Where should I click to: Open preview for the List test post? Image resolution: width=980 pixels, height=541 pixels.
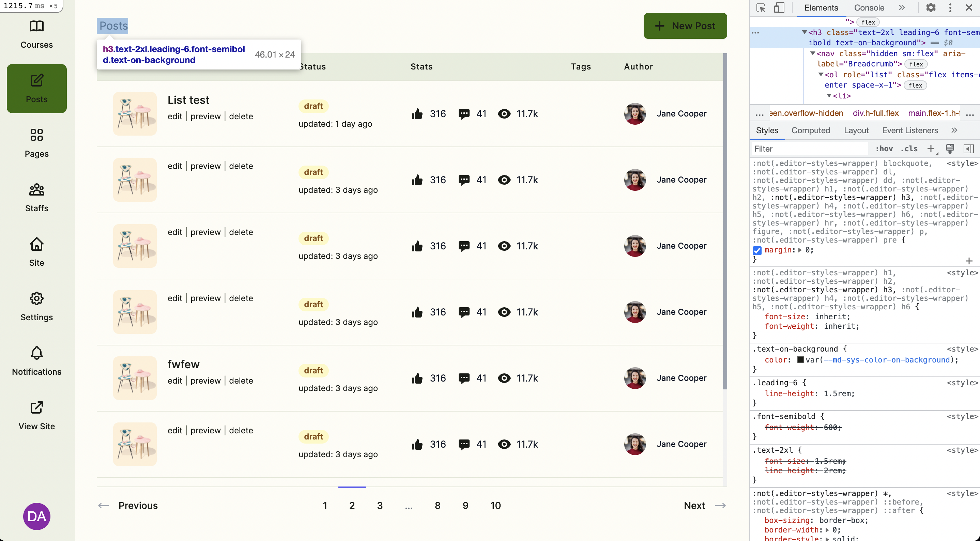point(205,116)
